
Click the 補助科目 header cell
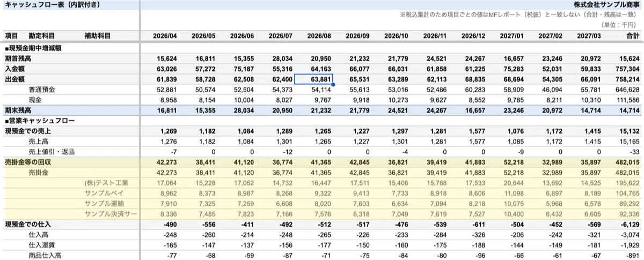click(x=98, y=36)
